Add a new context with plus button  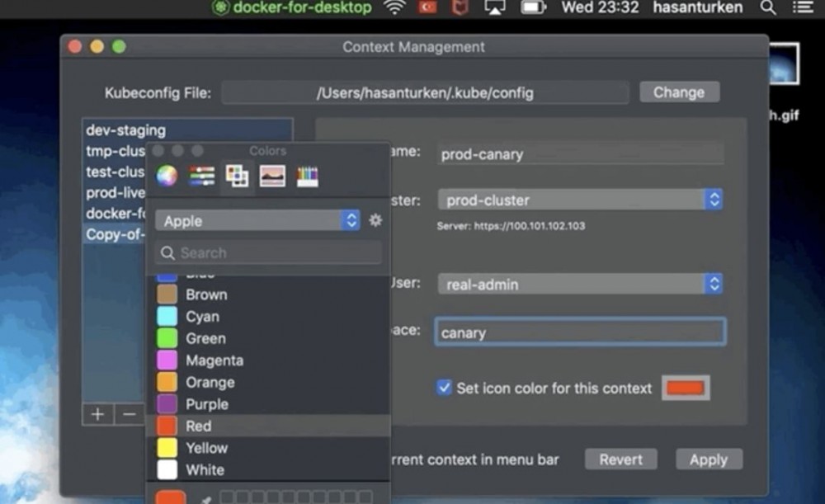pyautogui.click(x=98, y=415)
